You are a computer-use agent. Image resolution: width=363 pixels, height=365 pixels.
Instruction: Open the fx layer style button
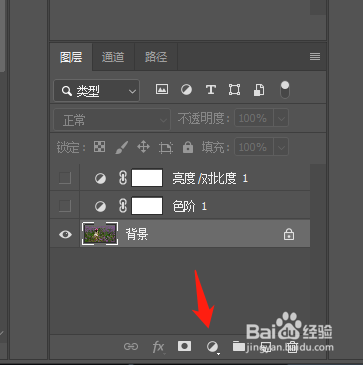pyautogui.click(x=158, y=347)
